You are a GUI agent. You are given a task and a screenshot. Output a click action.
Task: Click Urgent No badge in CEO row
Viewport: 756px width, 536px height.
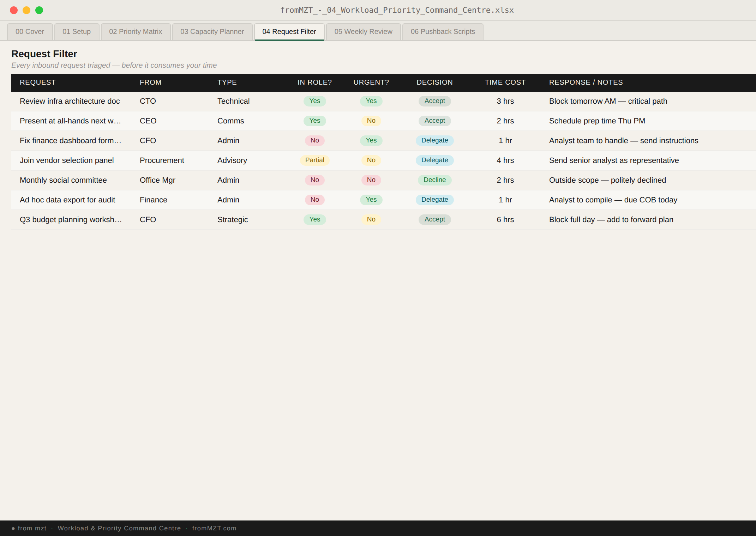371,121
